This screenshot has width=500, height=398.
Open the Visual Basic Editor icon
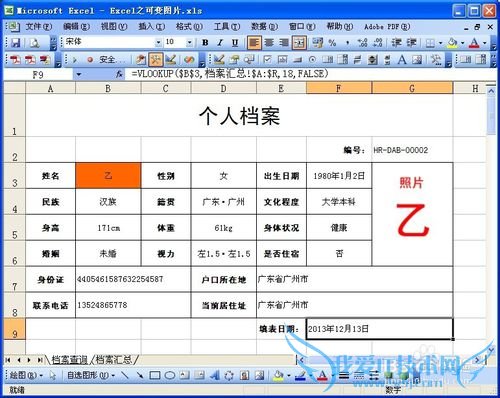(141, 60)
